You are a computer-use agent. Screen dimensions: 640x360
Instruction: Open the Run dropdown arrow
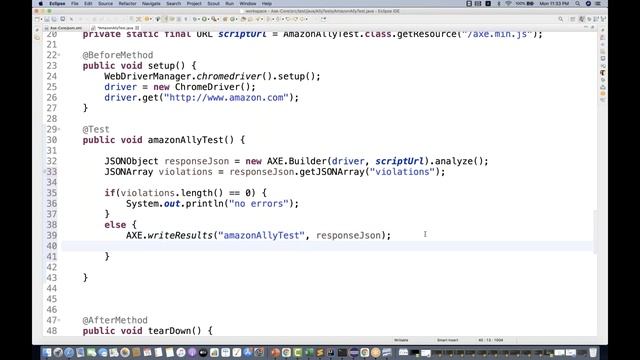pos(208,19)
